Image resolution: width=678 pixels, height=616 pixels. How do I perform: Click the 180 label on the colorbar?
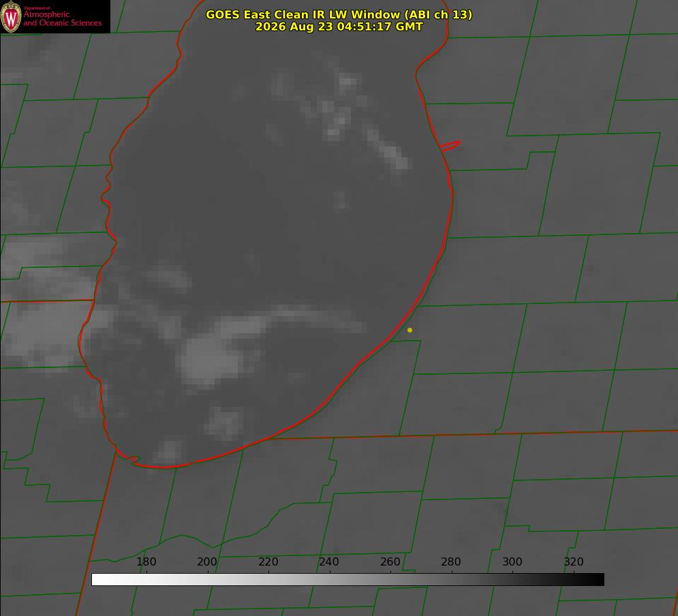[146, 561]
